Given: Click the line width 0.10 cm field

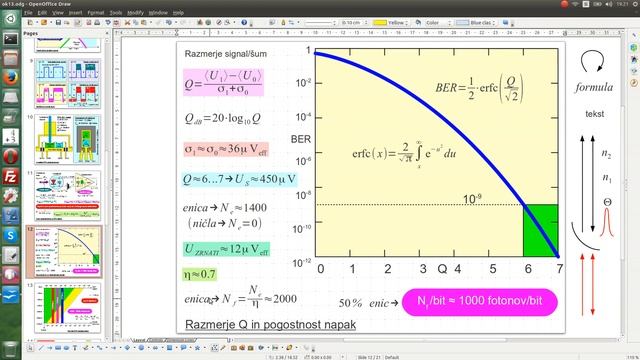Looking at the screenshot, I should click(x=352, y=23).
